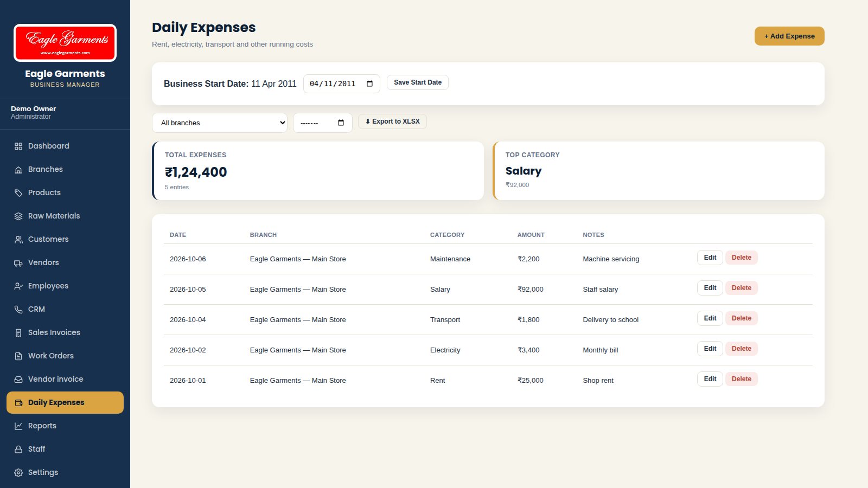Open calendar picker in month filter field
Screen dimensions: 868x488
click(x=341, y=123)
